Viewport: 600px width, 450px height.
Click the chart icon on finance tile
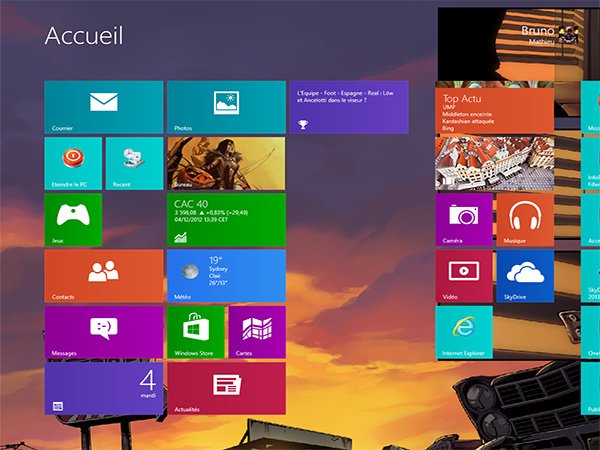pyautogui.click(x=181, y=238)
